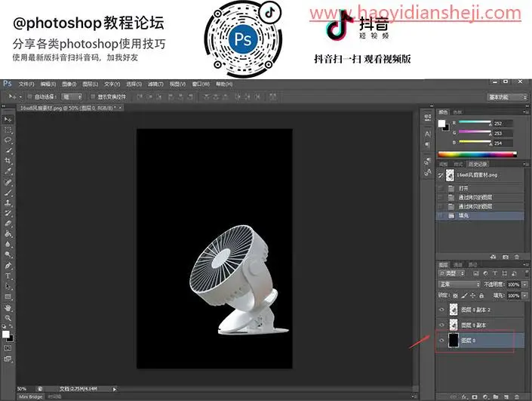Select the Crop tool
This screenshot has height=401, width=532.
click(8, 161)
